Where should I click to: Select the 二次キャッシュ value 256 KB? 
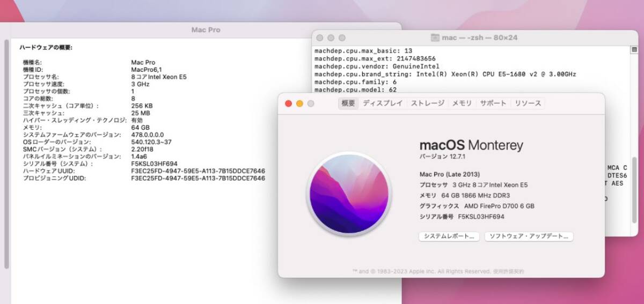point(142,106)
